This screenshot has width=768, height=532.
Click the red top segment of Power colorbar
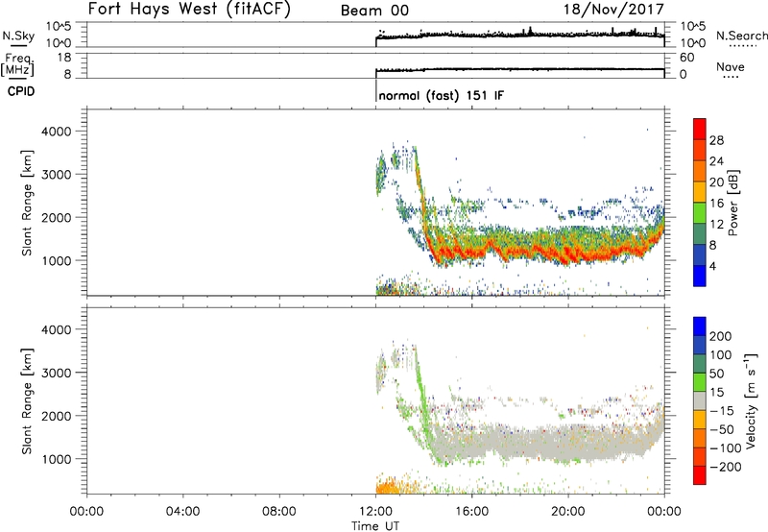pos(700,129)
